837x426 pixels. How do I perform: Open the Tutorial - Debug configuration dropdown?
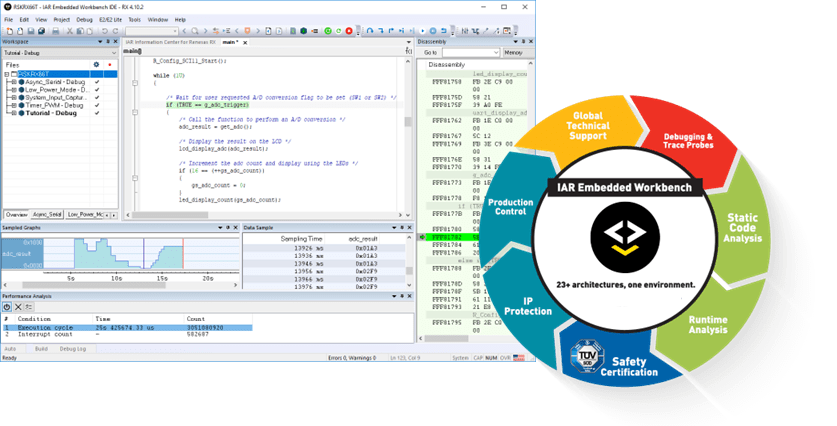point(60,53)
